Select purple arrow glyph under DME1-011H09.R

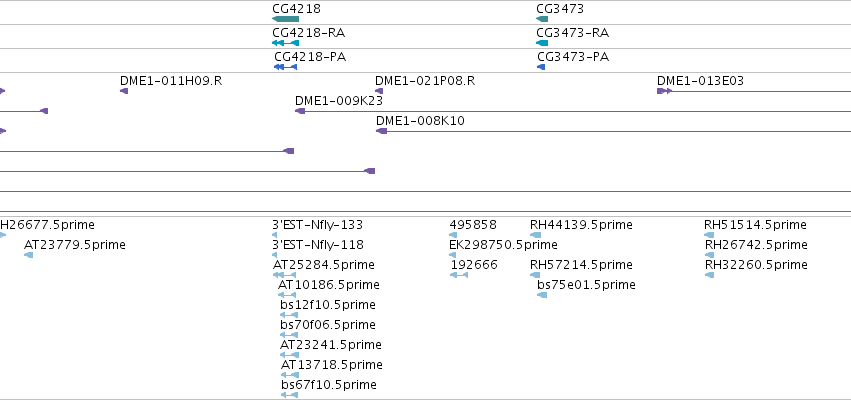pyautogui.click(x=124, y=91)
